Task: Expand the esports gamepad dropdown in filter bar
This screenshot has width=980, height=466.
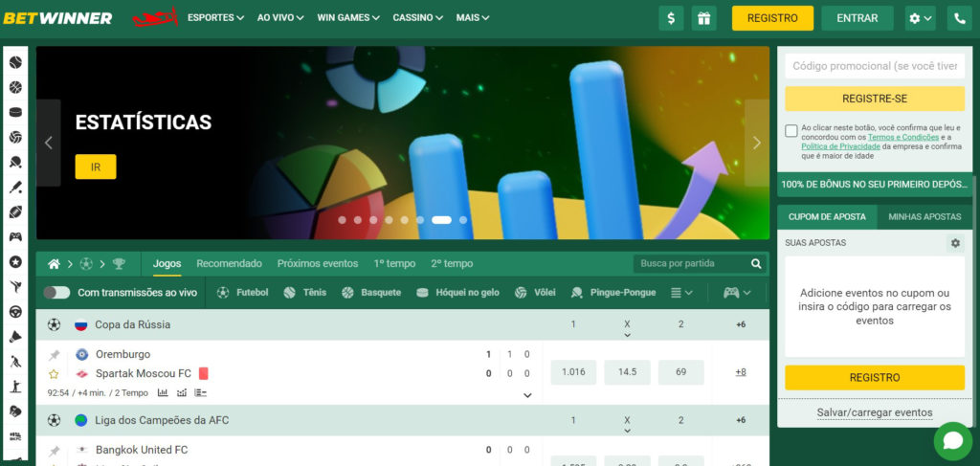Action: (737, 293)
